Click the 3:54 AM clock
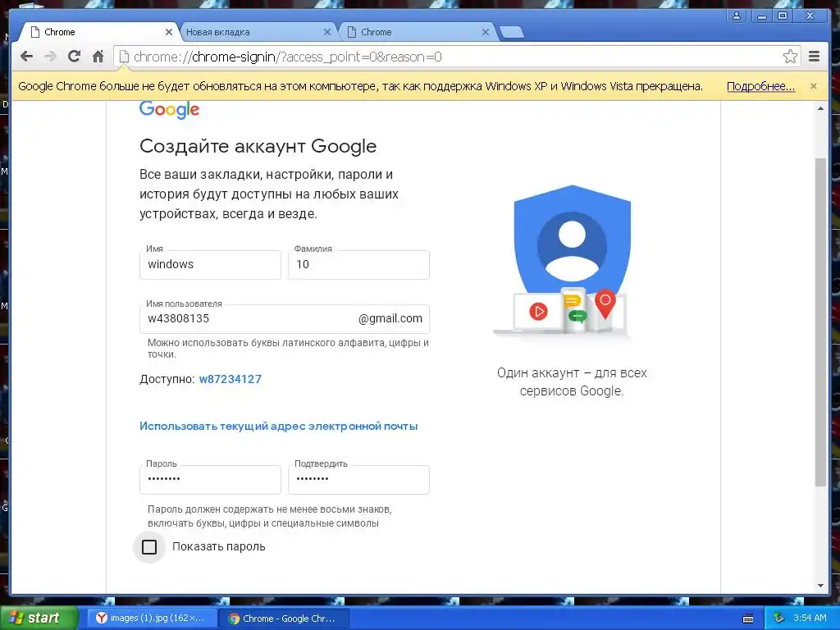 810,619
